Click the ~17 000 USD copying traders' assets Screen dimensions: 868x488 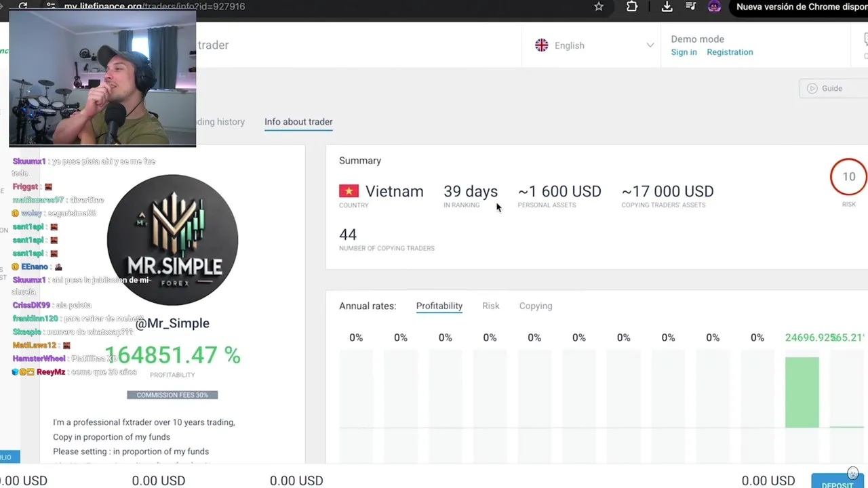[x=667, y=192]
